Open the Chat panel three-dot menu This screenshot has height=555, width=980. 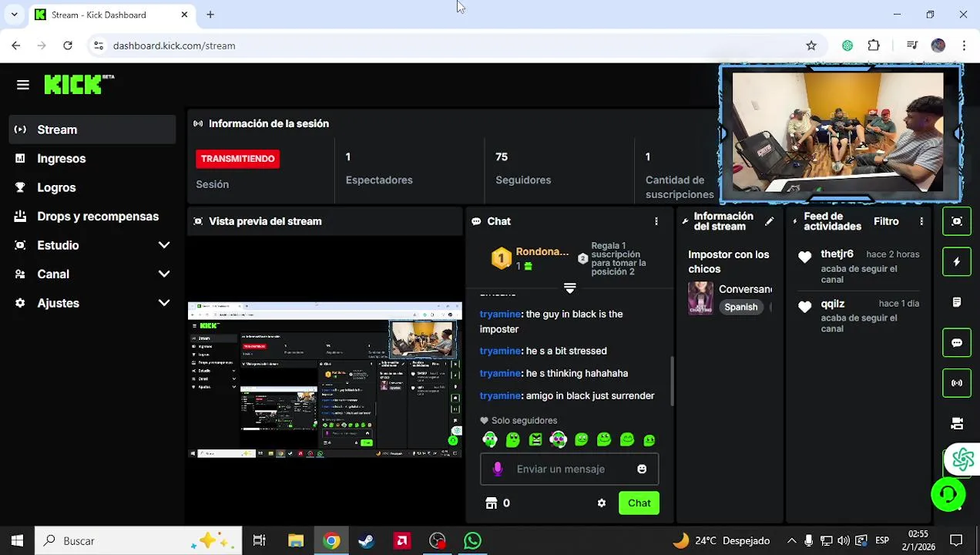click(x=656, y=221)
